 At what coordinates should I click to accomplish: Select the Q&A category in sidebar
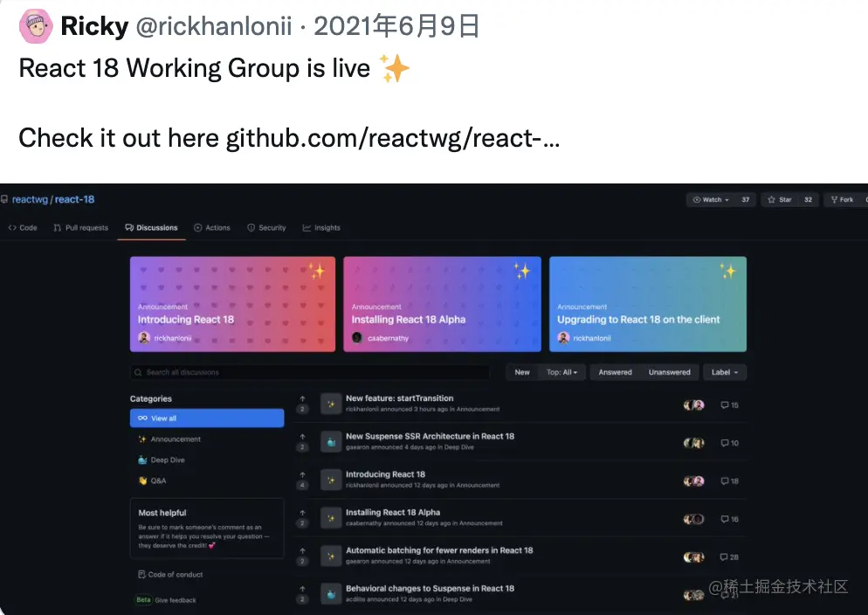(158, 480)
